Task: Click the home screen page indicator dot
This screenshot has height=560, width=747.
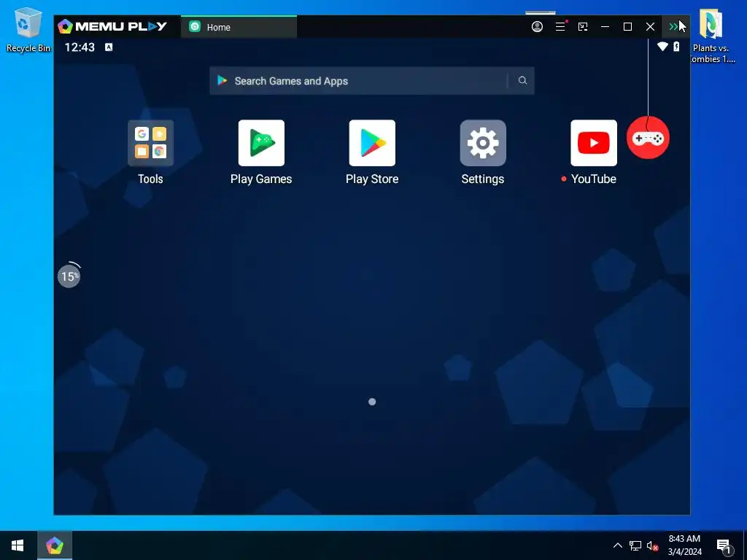Action: (x=372, y=402)
